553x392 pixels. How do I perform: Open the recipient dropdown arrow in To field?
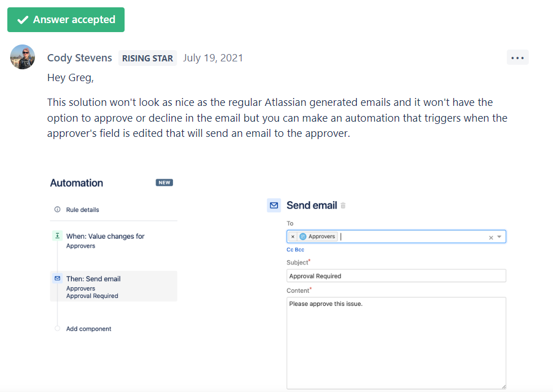point(498,236)
